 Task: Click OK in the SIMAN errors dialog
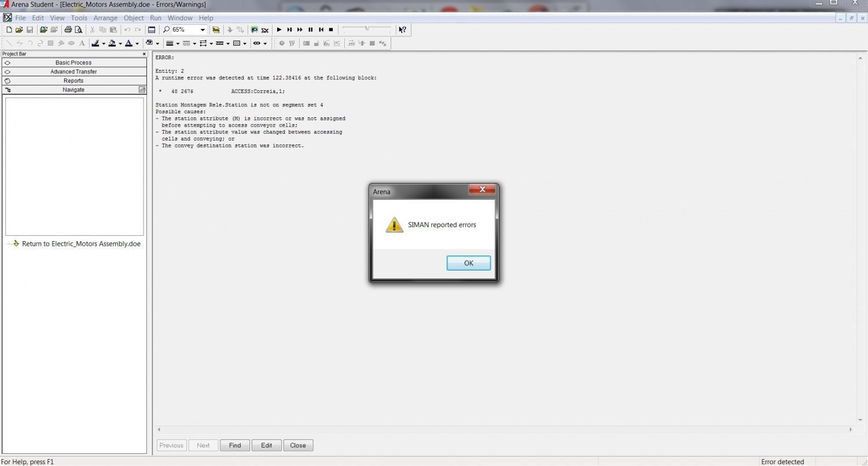coord(468,263)
